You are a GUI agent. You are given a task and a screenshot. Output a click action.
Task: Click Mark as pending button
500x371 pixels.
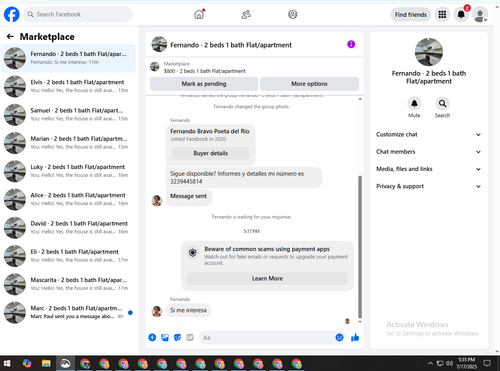(x=204, y=84)
